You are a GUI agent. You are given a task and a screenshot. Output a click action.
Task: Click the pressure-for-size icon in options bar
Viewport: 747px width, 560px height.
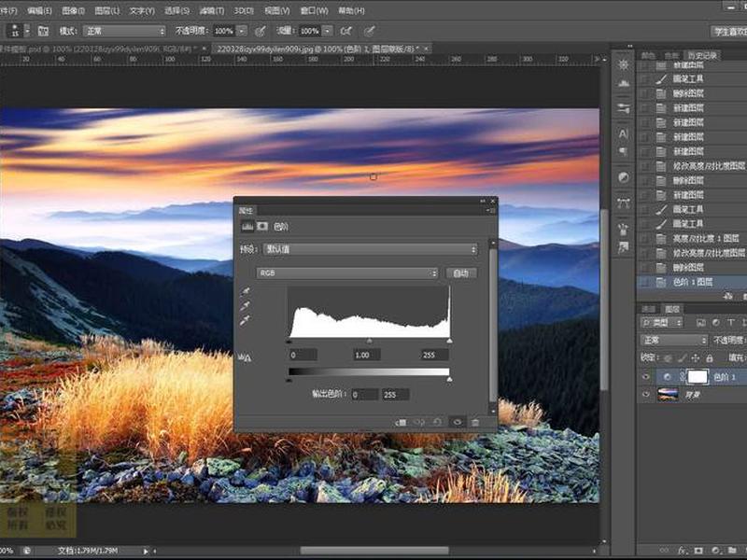[369, 32]
